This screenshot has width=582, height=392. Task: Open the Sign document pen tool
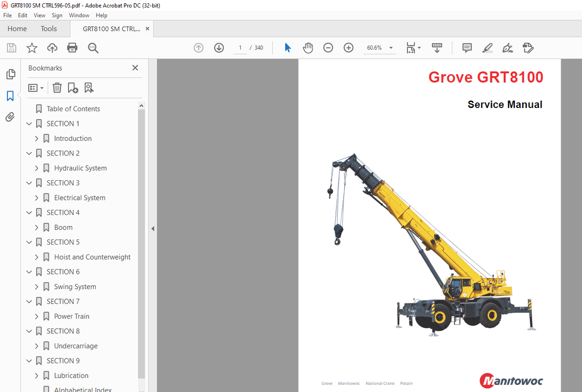507,48
